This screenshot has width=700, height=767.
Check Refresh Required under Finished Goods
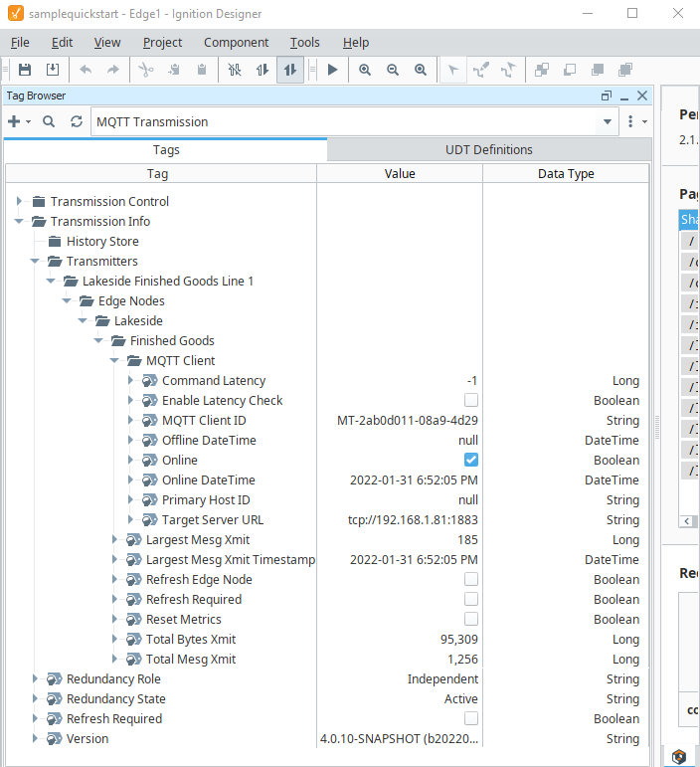pyautogui.click(x=471, y=599)
